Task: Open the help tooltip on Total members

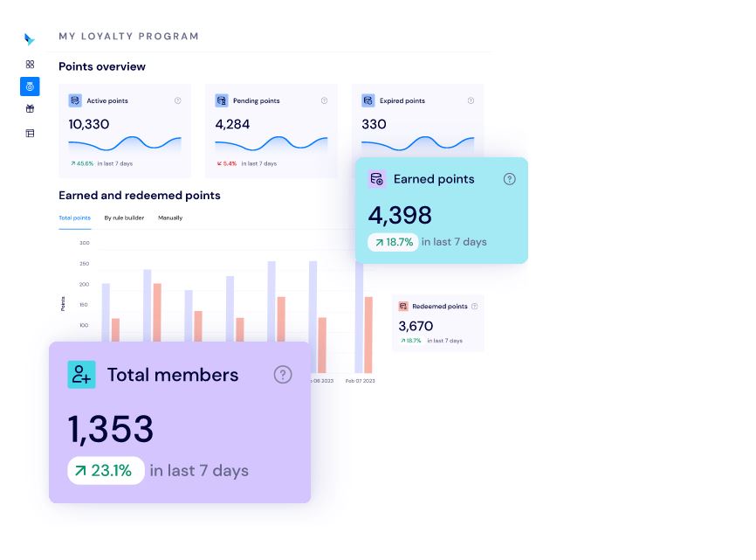Action: pyautogui.click(x=282, y=374)
